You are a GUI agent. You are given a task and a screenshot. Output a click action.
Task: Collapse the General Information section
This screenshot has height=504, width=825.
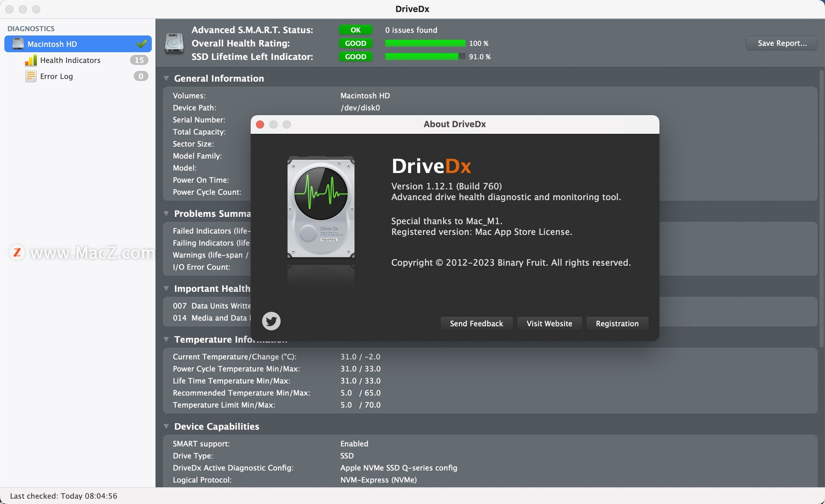[x=166, y=79]
